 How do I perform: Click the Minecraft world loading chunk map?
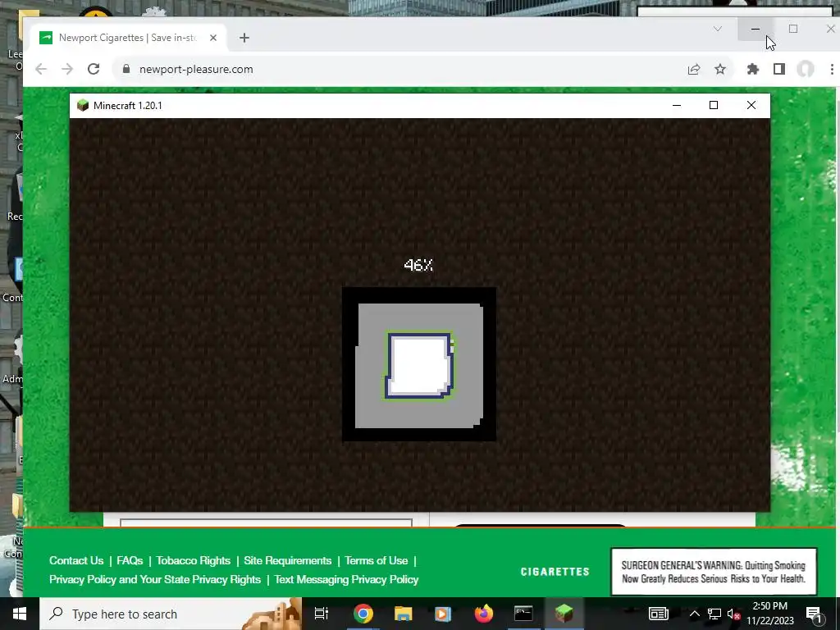pos(419,364)
